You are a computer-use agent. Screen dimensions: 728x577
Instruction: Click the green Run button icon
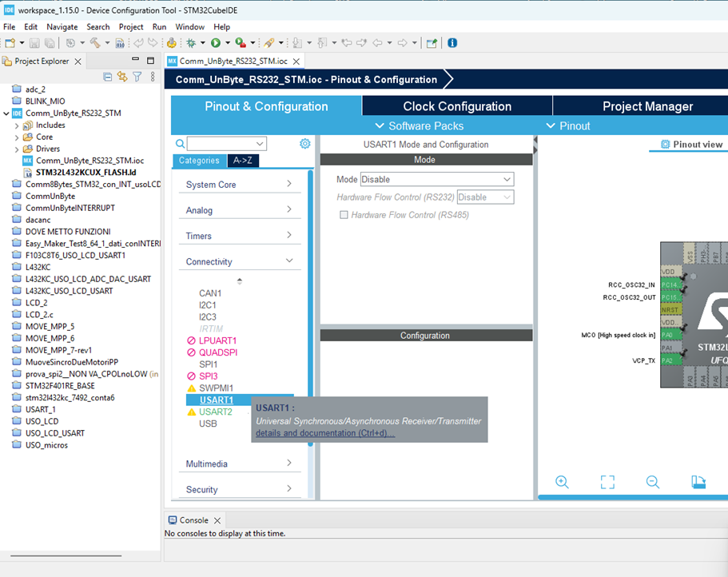216,43
